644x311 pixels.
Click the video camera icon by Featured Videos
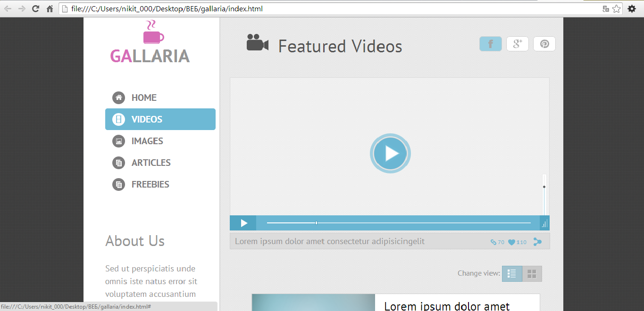coord(258,42)
